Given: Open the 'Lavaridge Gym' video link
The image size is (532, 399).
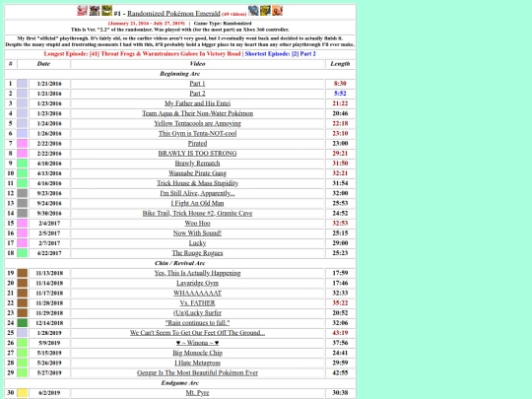Looking at the screenshot, I should (197, 283).
